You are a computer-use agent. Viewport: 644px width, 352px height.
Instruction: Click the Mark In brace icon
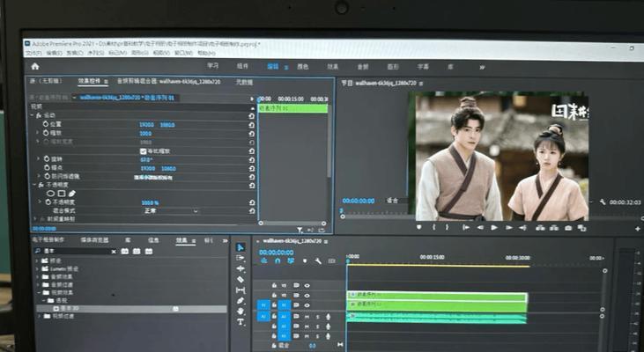[433, 227]
